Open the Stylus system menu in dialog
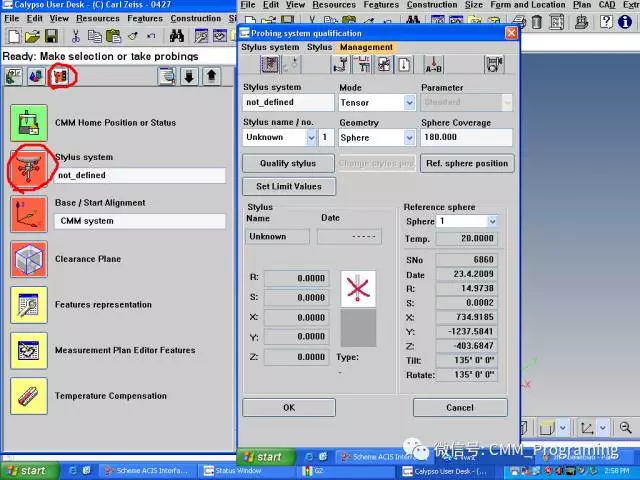Image resolution: width=640 pixels, height=480 pixels. [x=270, y=47]
